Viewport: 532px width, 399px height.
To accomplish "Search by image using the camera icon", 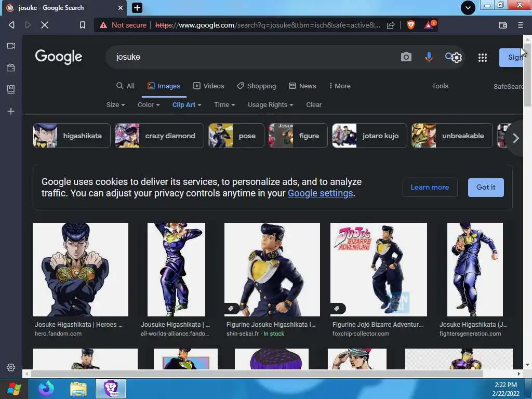I will (406, 57).
